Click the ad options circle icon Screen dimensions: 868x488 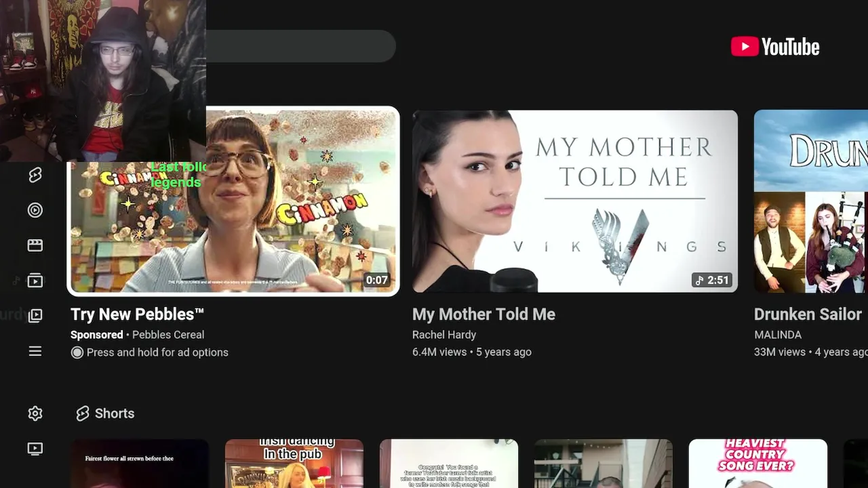point(77,352)
